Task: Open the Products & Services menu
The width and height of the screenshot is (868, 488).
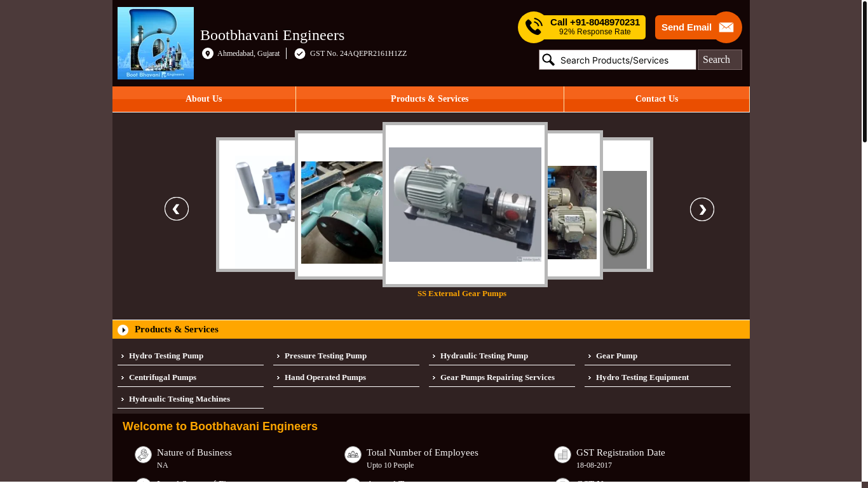Action: pos(430,99)
